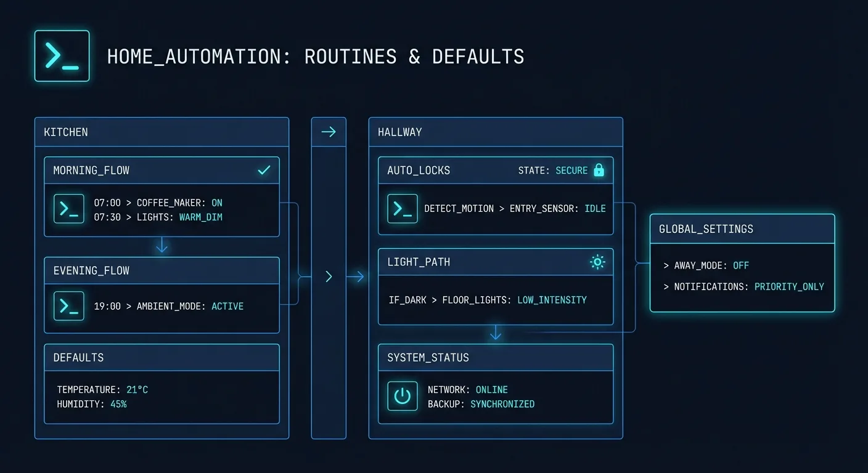Image resolution: width=868 pixels, height=473 pixels.
Task: Click down arrow below LIGHT_PATH card
Action: click(x=496, y=333)
